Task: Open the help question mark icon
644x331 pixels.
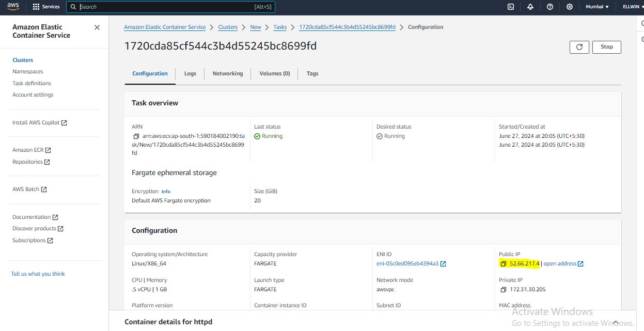Action: pyautogui.click(x=550, y=7)
